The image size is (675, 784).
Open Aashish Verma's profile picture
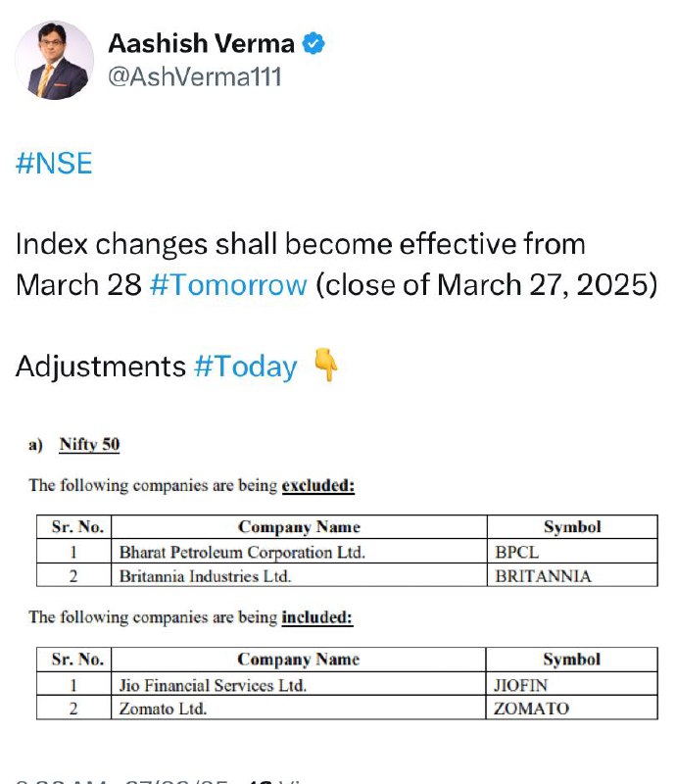(54, 61)
